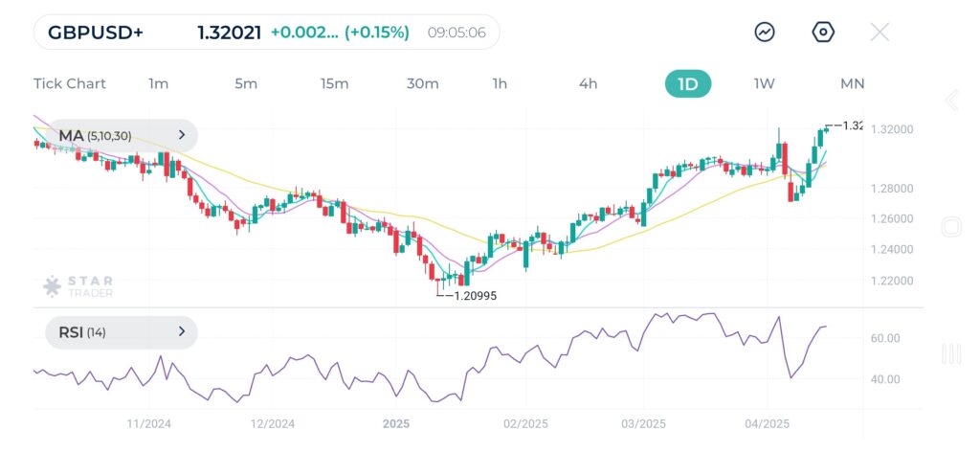The height and width of the screenshot is (453, 980).
Task: Tap the Android back chevron
Action: (x=951, y=101)
